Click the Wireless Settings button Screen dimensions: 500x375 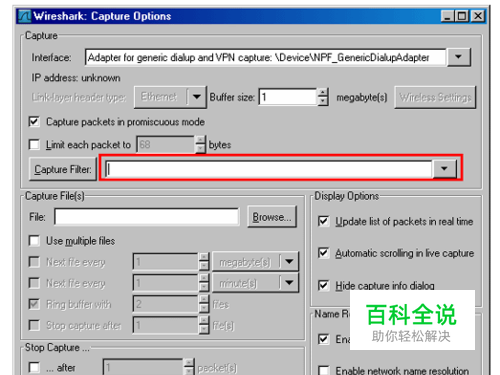(x=435, y=97)
